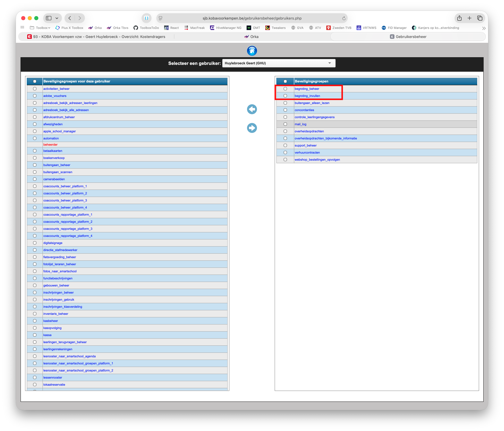Tick the checkbox for adobe_vouchers
Image resolution: width=504 pixels, height=431 pixels.
coord(35,96)
